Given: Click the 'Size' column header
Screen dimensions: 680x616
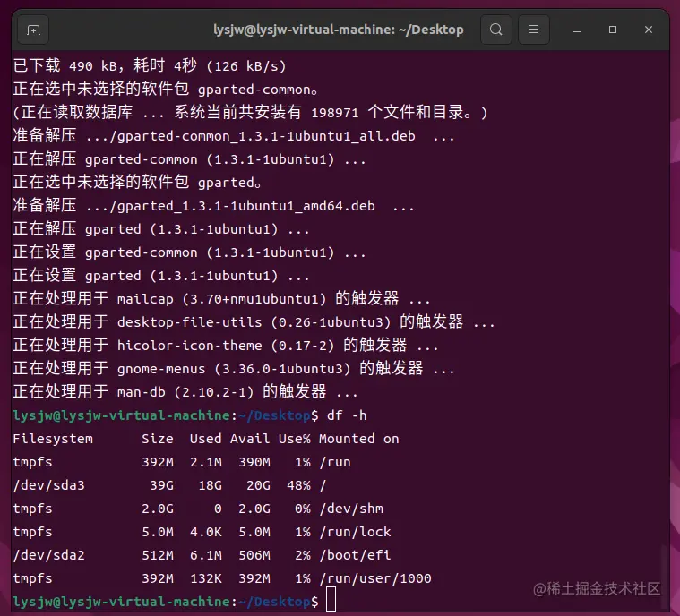Looking at the screenshot, I should [x=158, y=439].
